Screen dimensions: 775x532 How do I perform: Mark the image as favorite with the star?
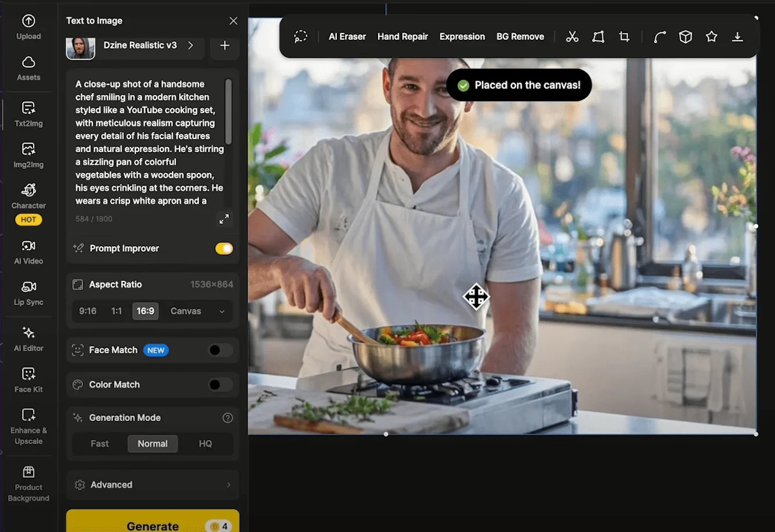[x=711, y=36]
